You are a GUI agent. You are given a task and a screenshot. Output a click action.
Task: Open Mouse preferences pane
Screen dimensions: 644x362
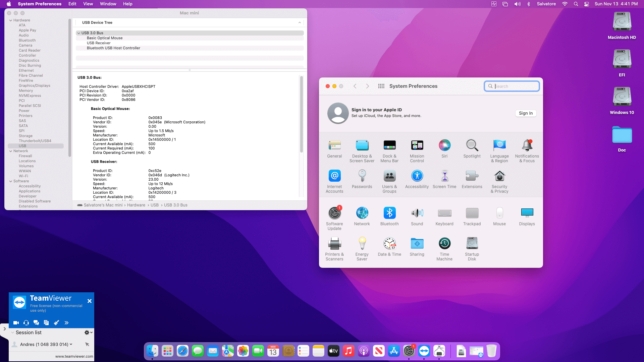click(499, 217)
